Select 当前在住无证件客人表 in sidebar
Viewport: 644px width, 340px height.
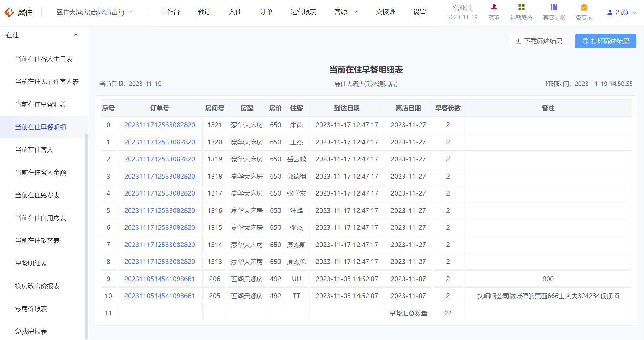[44, 82]
